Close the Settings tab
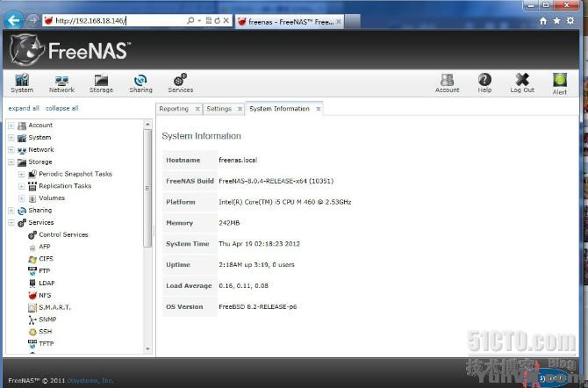Viewport: 588px width, 388px height. [x=240, y=109]
